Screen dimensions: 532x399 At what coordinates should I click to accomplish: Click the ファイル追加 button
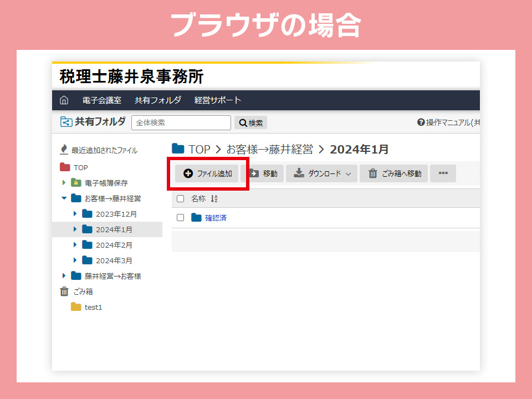207,173
